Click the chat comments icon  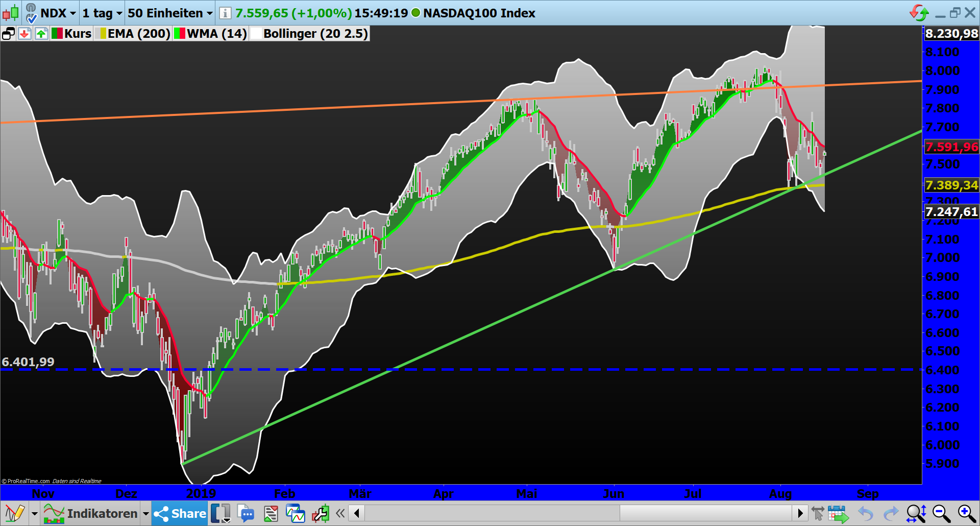pyautogui.click(x=246, y=513)
